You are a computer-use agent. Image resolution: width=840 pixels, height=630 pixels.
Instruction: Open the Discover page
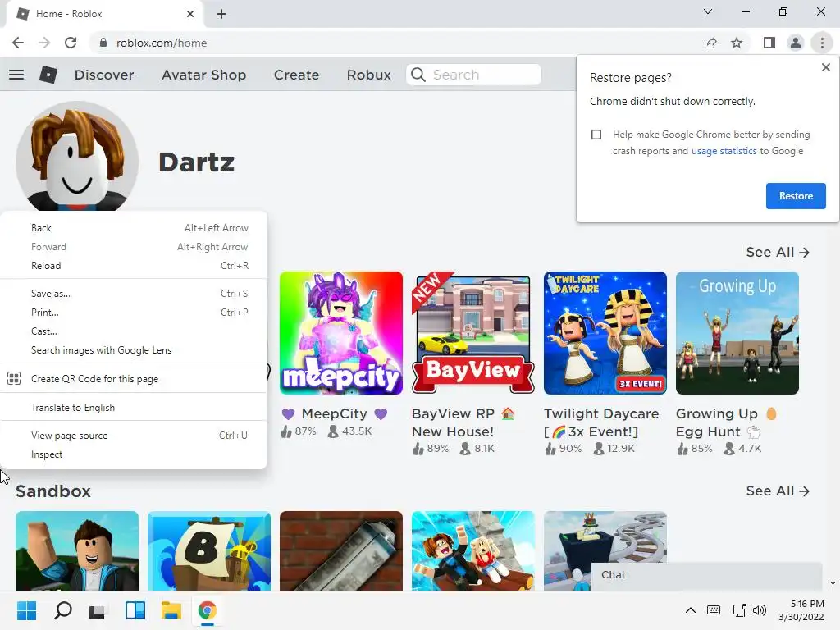pyautogui.click(x=104, y=75)
